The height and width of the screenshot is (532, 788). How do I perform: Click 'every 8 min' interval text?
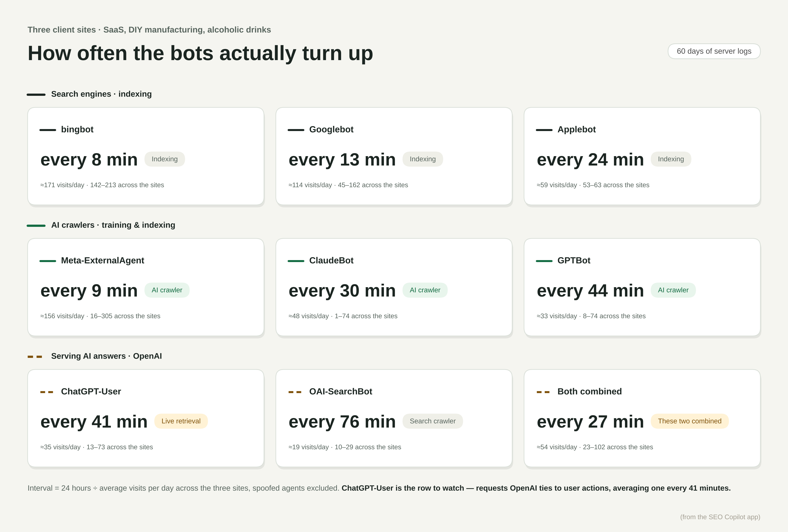click(89, 159)
